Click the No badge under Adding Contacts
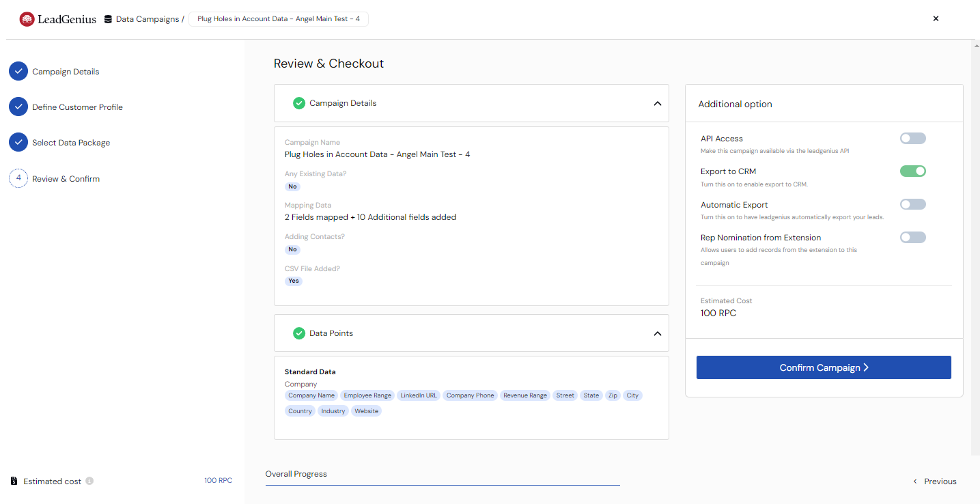Viewport: 980px width, 504px height. point(292,249)
